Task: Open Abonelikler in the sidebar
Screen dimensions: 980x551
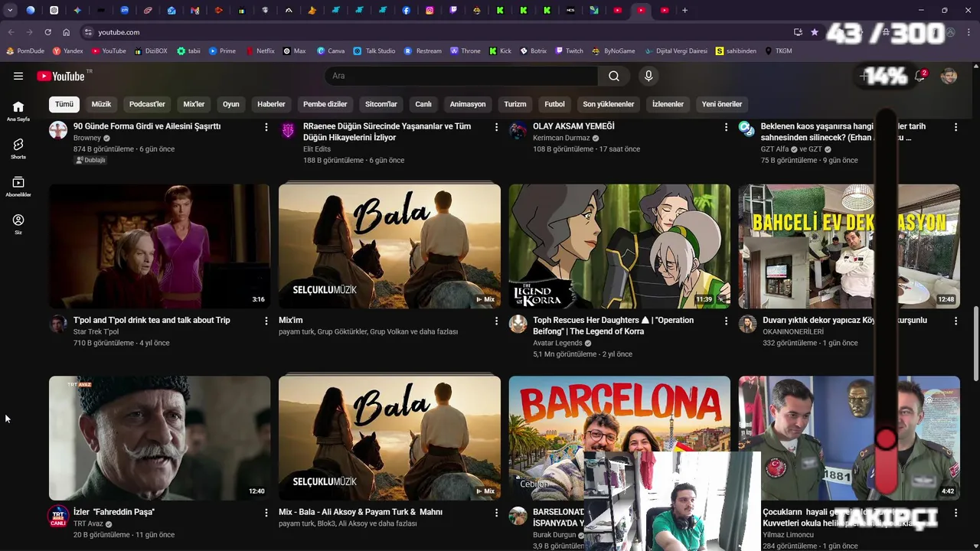Action: click(18, 186)
